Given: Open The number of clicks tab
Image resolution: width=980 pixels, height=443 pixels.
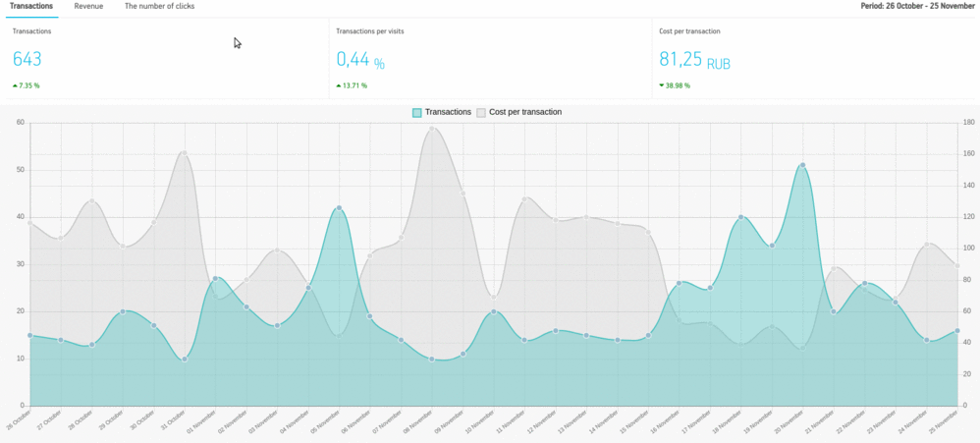Looking at the screenshot, I should (x=159, y=6).
